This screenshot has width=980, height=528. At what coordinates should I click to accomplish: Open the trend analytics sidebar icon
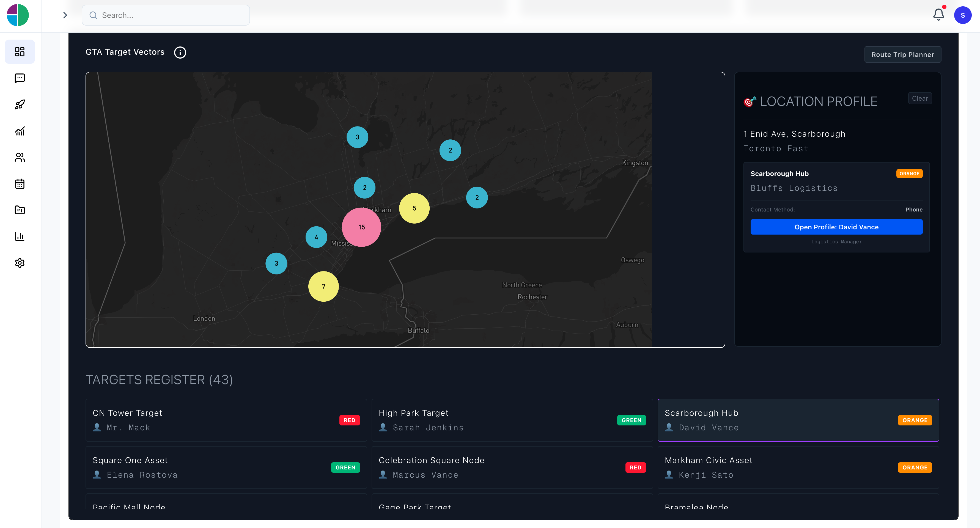(x=20, y=131)
